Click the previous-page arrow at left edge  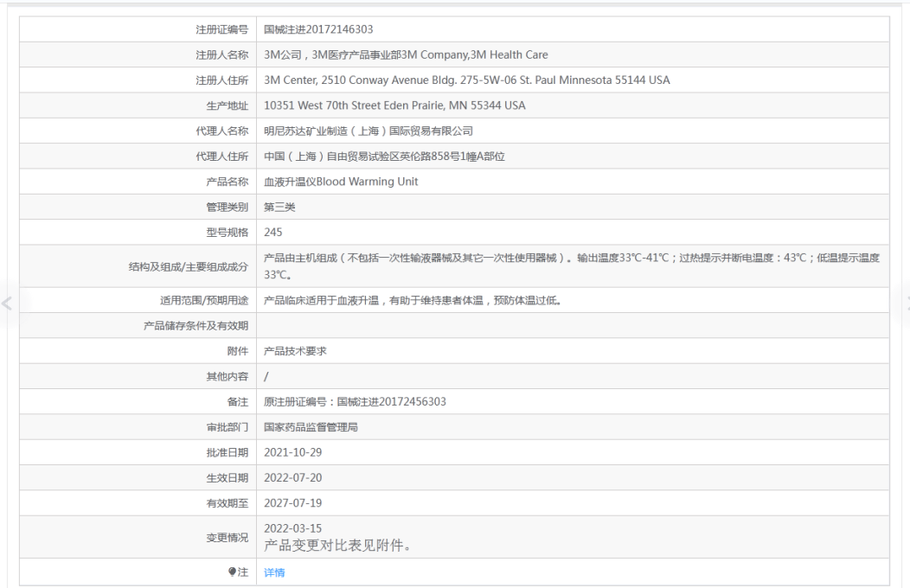(7, 303)
